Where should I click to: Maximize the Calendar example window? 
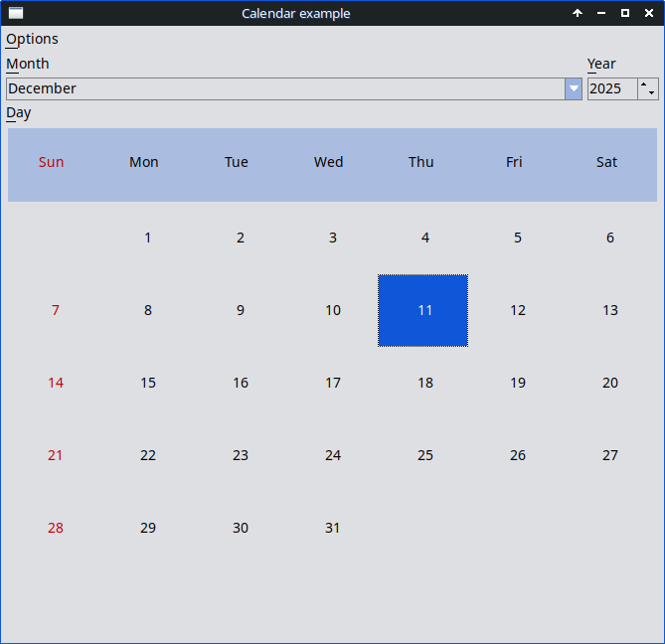(x=625, y=13)
